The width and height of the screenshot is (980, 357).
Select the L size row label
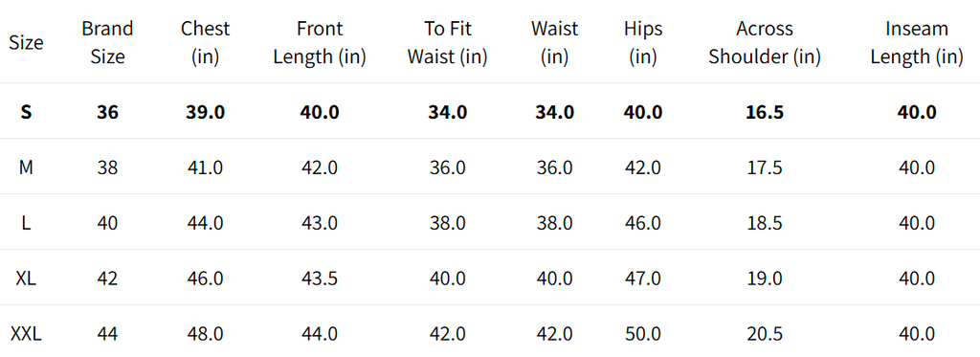(26, 223)
